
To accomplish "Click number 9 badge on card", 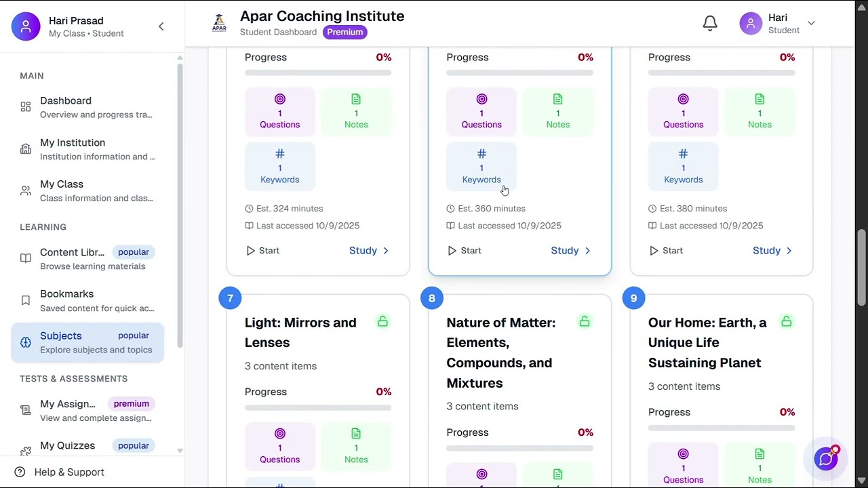I will [x=633, y=298].
